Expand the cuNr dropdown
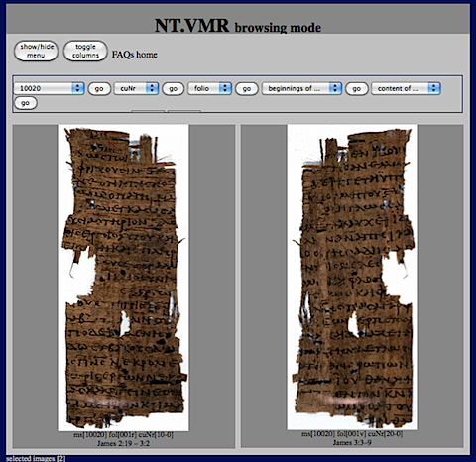The width and height of the screenshot is (476, 462). click(x=136, y=88)
